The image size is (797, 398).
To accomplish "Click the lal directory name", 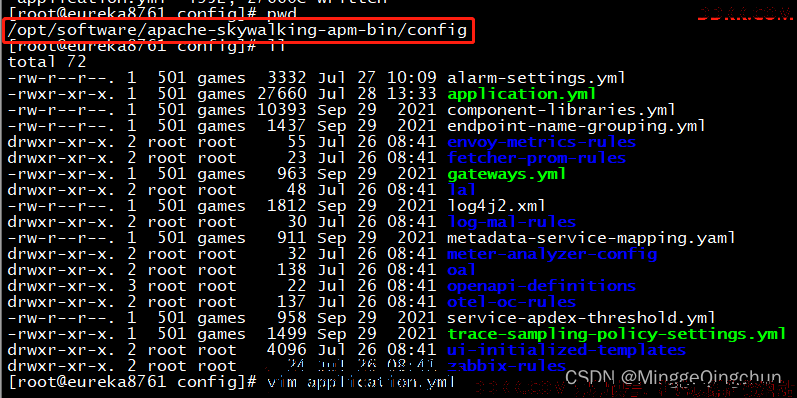I will click(x=461, y=190).
